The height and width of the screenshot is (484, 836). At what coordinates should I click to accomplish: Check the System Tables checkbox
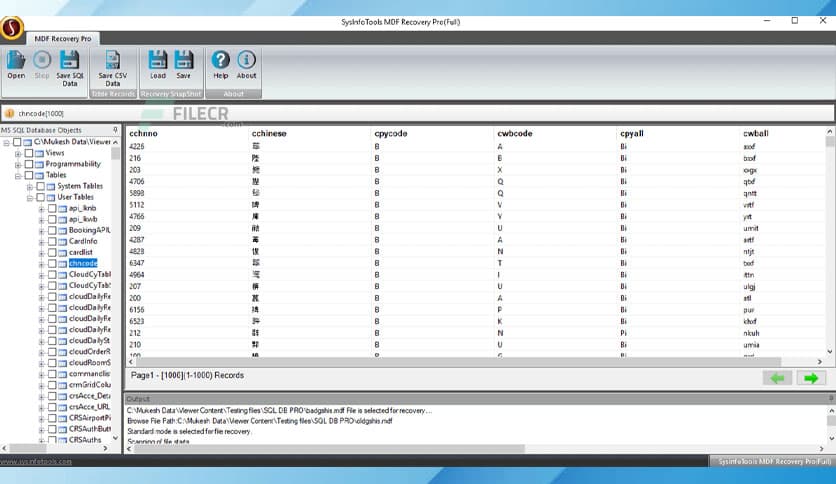[x=41, y=186]
